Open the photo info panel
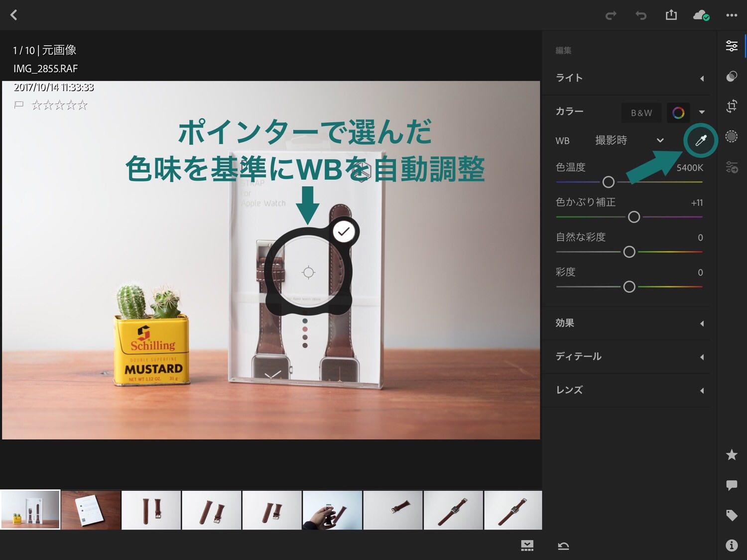747x560 pixels. pyautogui.click(x=732, y=546)
